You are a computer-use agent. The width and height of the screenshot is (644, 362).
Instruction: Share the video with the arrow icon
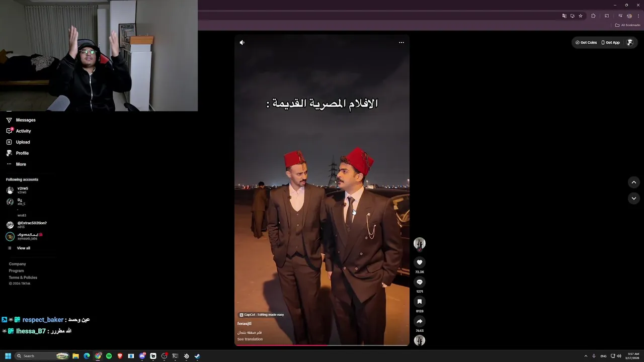[420, 321]
